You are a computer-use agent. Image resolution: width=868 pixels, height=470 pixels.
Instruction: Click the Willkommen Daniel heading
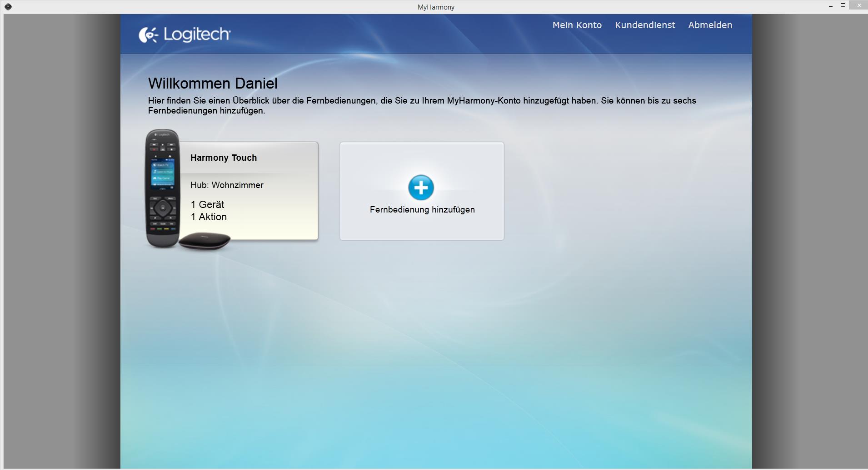(x=213, y=84)
